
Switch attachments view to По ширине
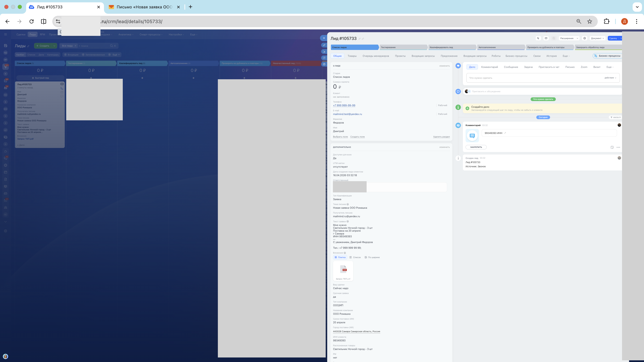[372, 257]
